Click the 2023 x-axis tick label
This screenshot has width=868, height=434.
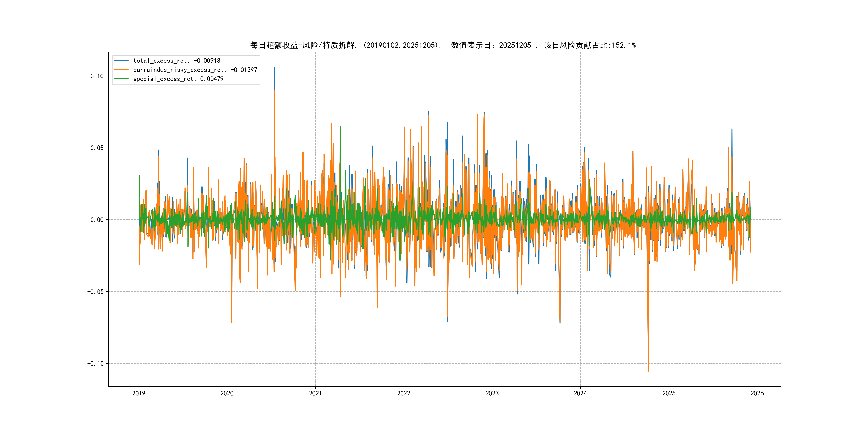click(x=492, y=393)
